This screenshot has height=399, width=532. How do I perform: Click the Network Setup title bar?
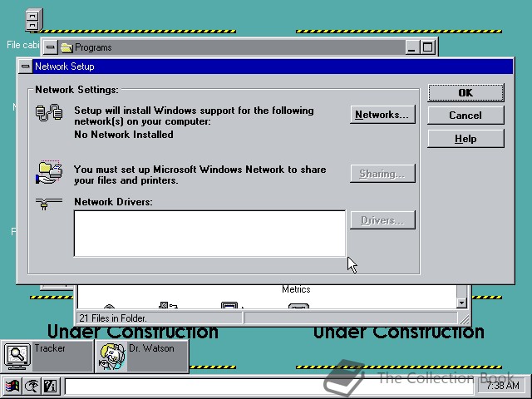coord(273,66)
